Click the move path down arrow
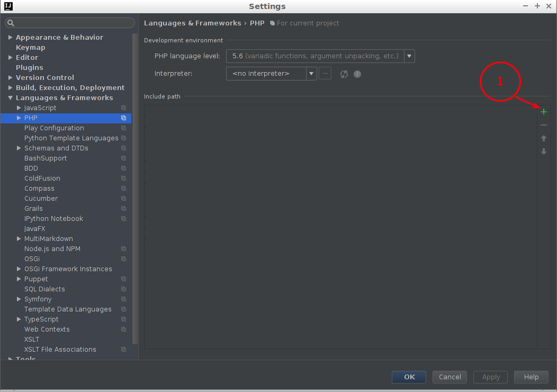The height and width of the screenshot is (392, 557). point(544,152)
